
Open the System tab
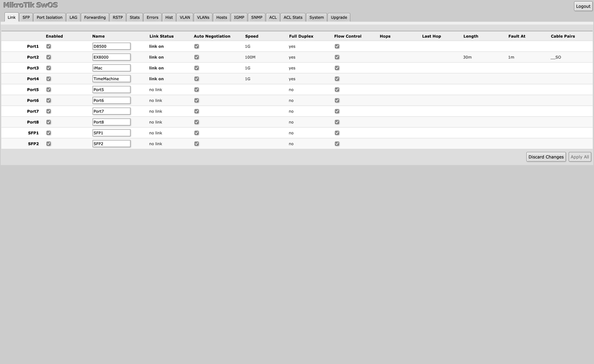tap(316, 17)
